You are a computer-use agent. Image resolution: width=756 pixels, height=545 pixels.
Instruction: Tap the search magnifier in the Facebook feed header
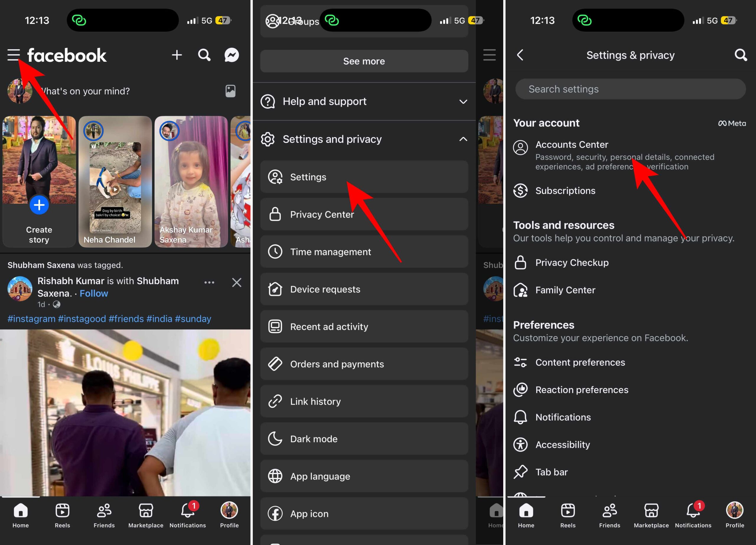pyautogui.click(x=204, y=55)
